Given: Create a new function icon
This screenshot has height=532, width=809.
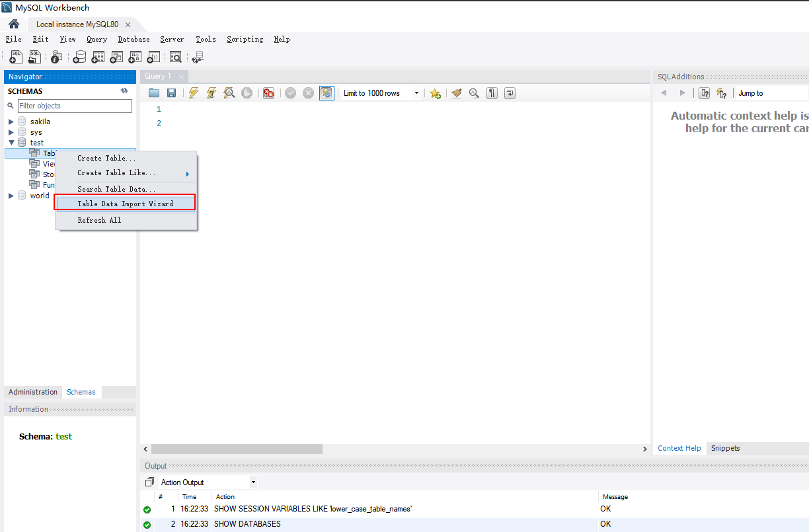Looking at the screenshot, I should (153, 57).
